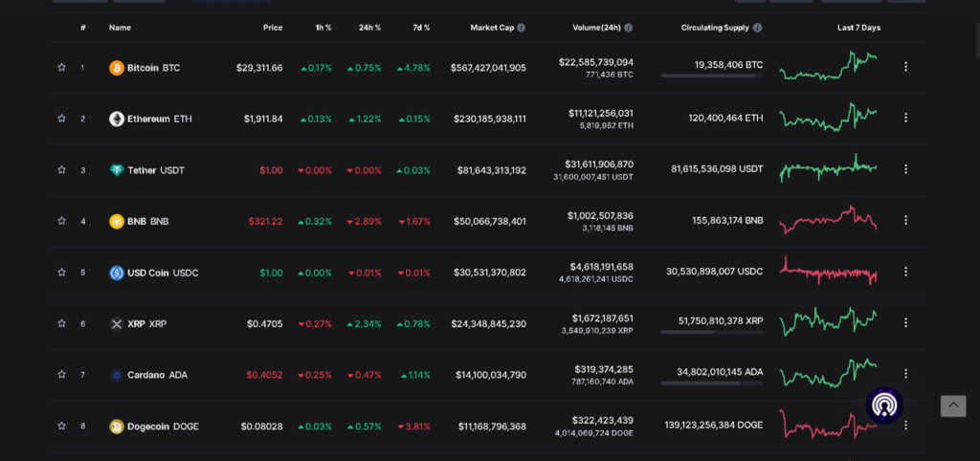Sort by Volume(24h) column header
The width and height of the screenshot is (980, 461).
pyautogui.click(x=596, y=28)
